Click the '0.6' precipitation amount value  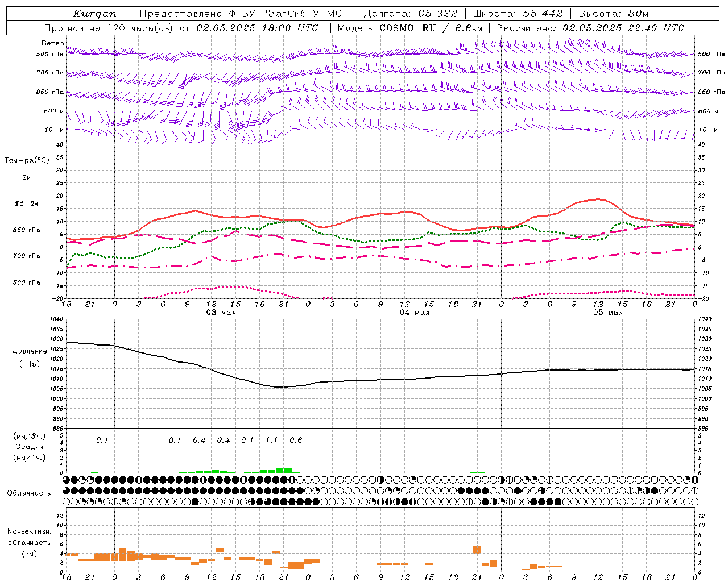click(296, 440)
